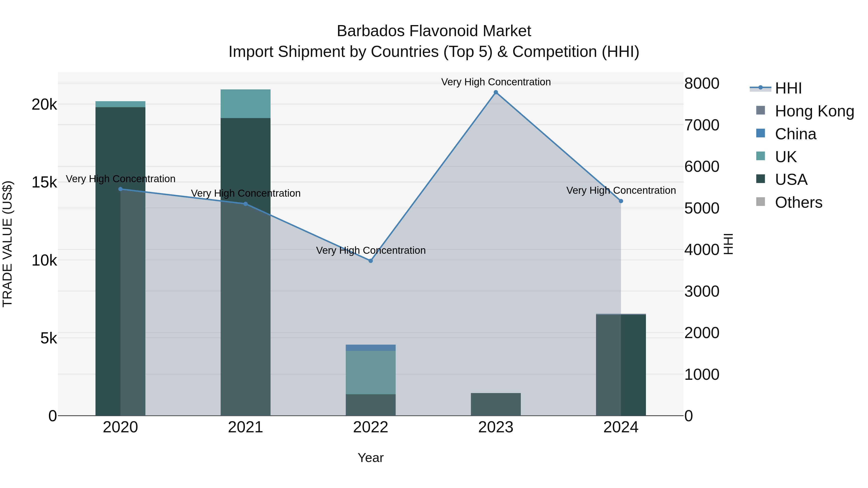Click the USA dark green legend swatch

pyautogui.click(x=760, y=179)
